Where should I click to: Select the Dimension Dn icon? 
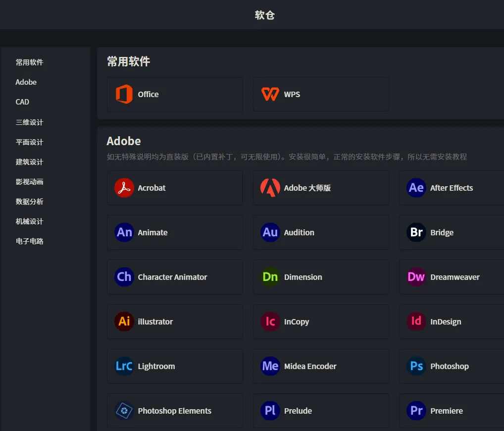(x=270, y=276)
